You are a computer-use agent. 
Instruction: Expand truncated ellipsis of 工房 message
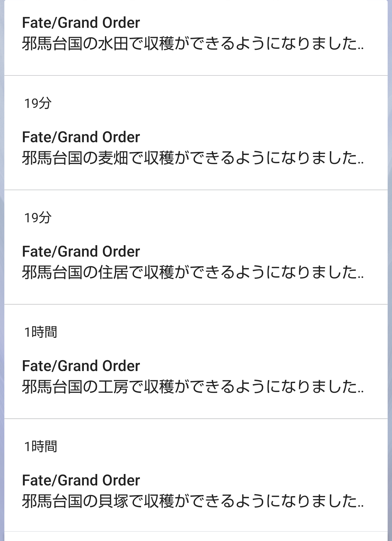(361, 391)
